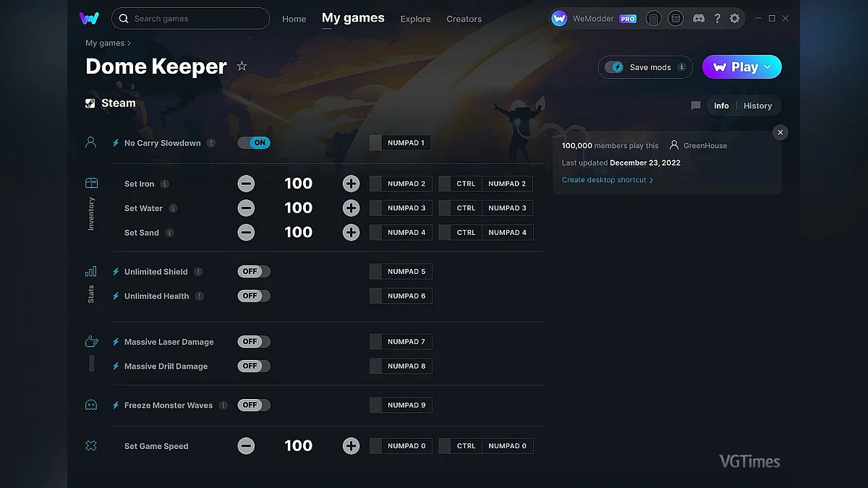
Task: Select the monster ghost category icon
Action: 91,405
